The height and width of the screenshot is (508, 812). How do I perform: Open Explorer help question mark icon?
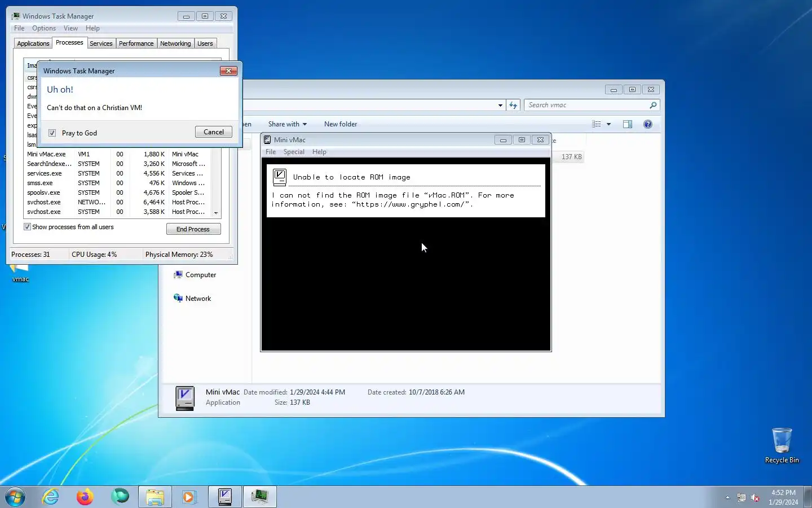coord(648,124)
